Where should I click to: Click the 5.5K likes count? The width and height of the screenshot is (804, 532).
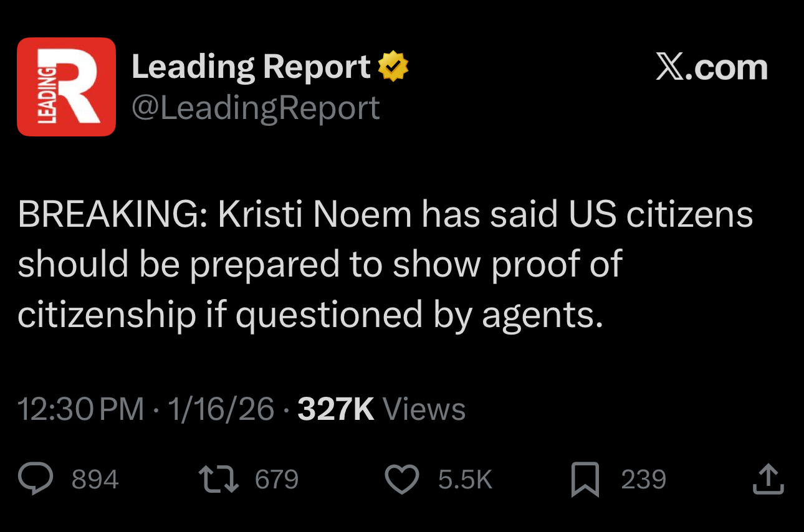(465, 480)
